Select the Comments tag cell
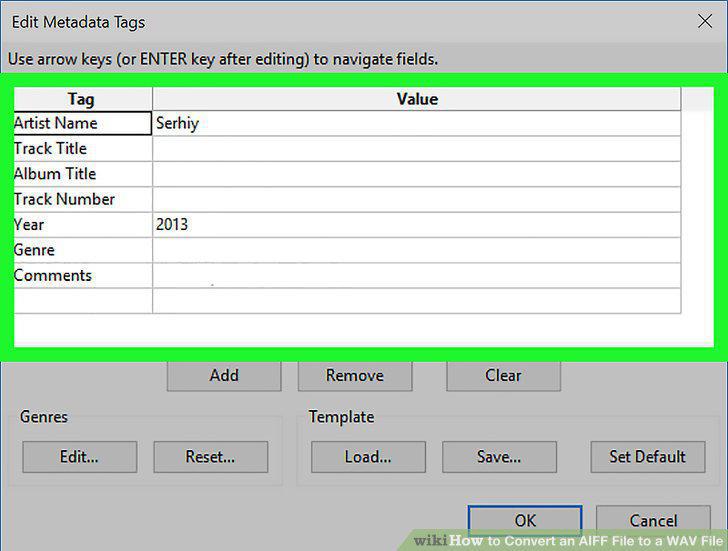Screen dimensions: 728x551 [x=83, y=276]
